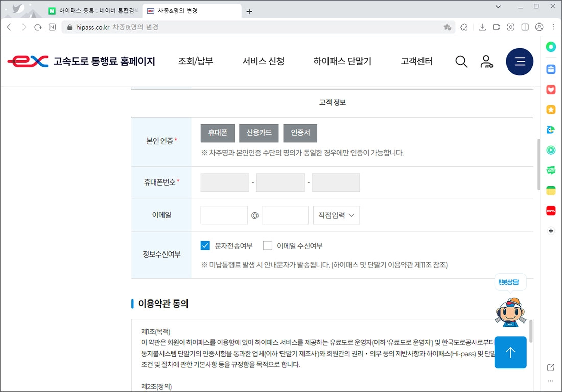Open WEBTOON icon in the sidebar
This screenshot has width=562, height=392.
550,170
